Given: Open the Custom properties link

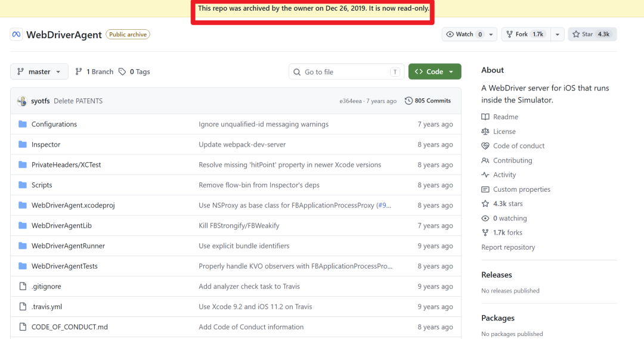Looking at the screenshot, I should pos(522,189).
